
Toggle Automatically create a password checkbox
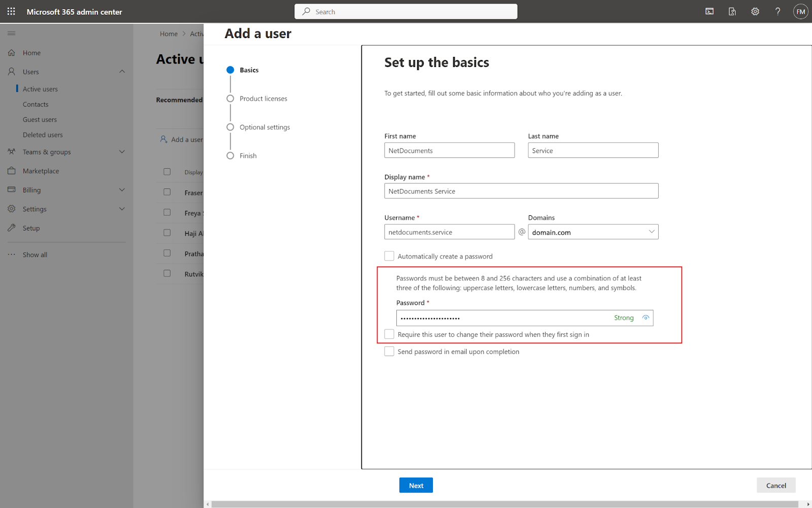click(x=389, y=256)
